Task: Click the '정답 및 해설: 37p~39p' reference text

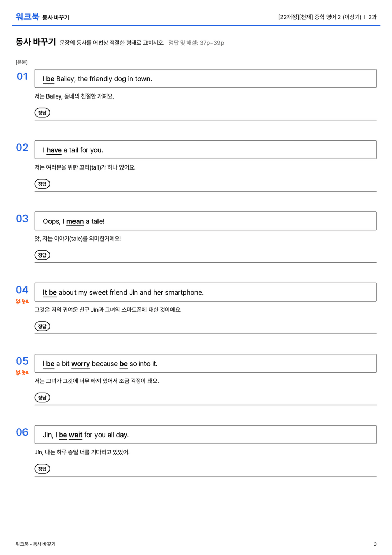Action: [196, 43]
